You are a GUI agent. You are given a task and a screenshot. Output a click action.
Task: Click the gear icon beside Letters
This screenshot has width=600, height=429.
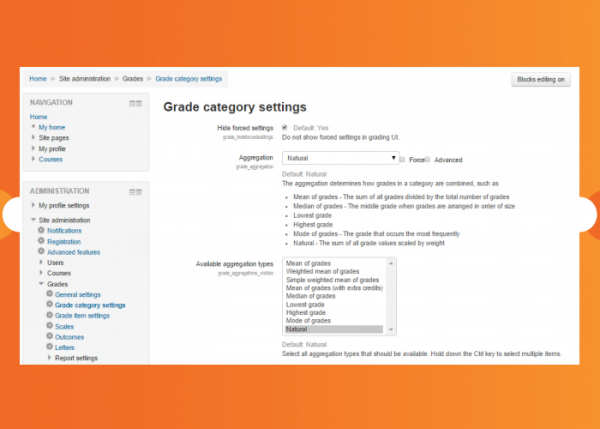coord(49,347)
